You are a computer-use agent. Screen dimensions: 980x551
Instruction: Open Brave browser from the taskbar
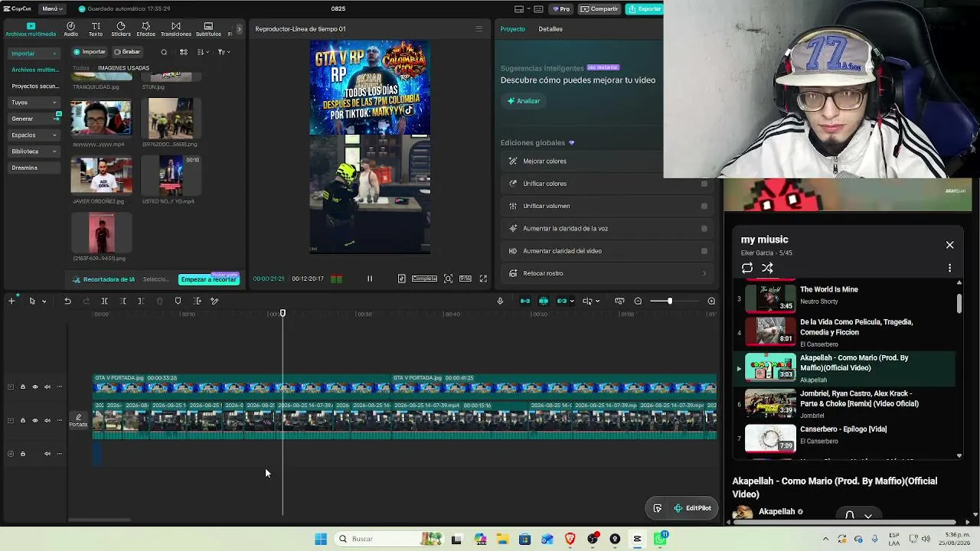click(570, 539)
